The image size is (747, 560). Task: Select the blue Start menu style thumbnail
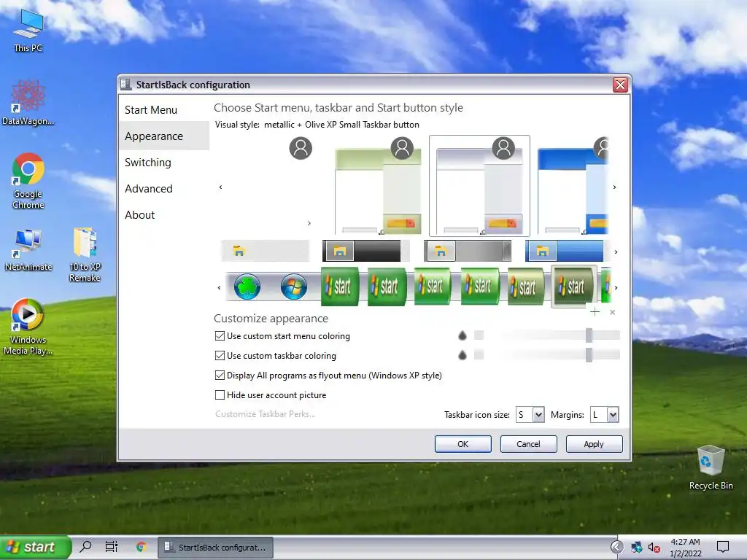pyautogui.click(x=573, y=186)
